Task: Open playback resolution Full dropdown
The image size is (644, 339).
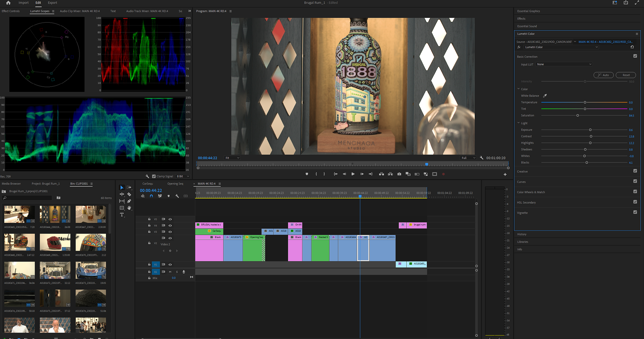Action: 468,158
